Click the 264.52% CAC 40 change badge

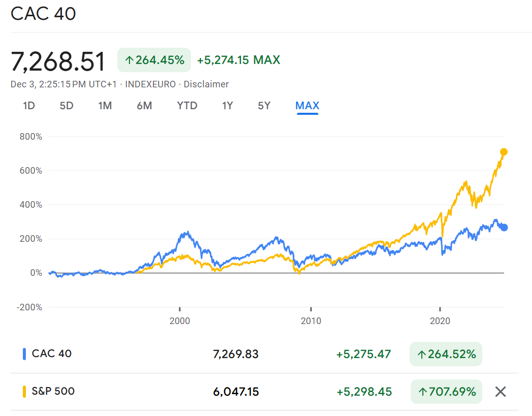pyautogui.click(x=446, y=354)
